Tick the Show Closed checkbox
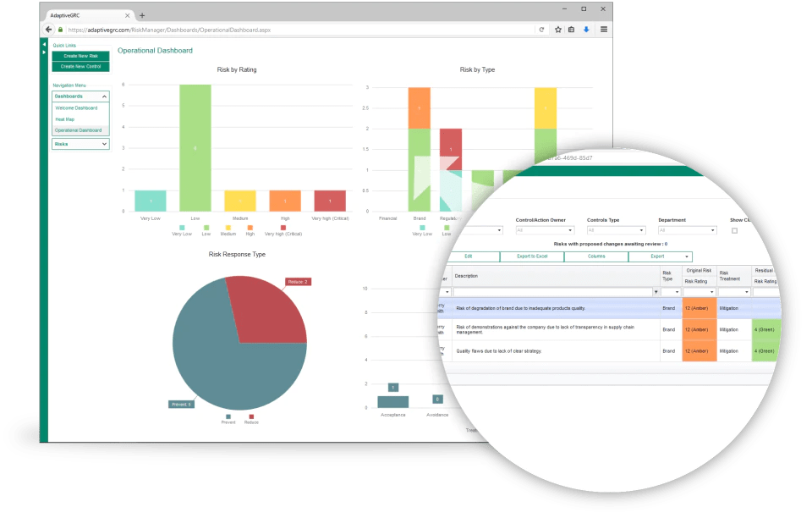This screenshot has width=812, height=518. click(734, 230)
